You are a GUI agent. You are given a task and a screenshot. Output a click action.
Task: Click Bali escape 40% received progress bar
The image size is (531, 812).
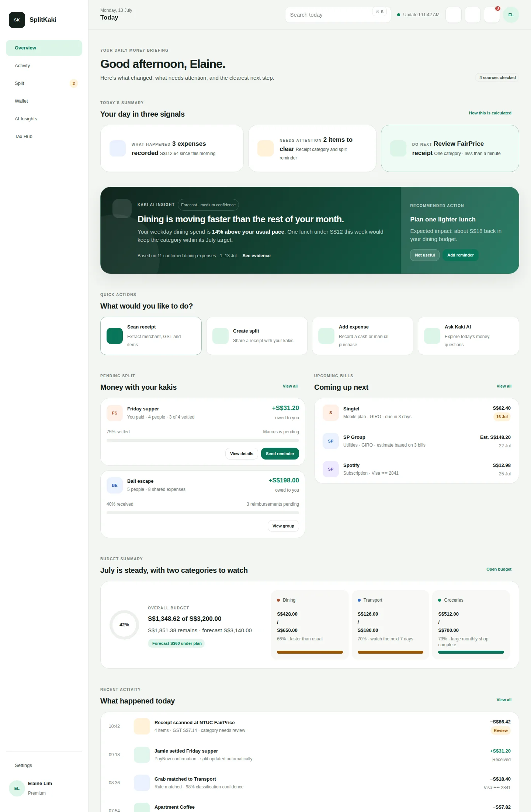203,513
